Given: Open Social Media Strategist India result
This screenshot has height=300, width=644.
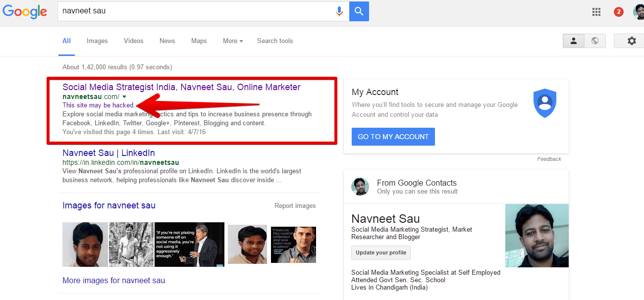Looking at the screenshot, I should (181, 87).
